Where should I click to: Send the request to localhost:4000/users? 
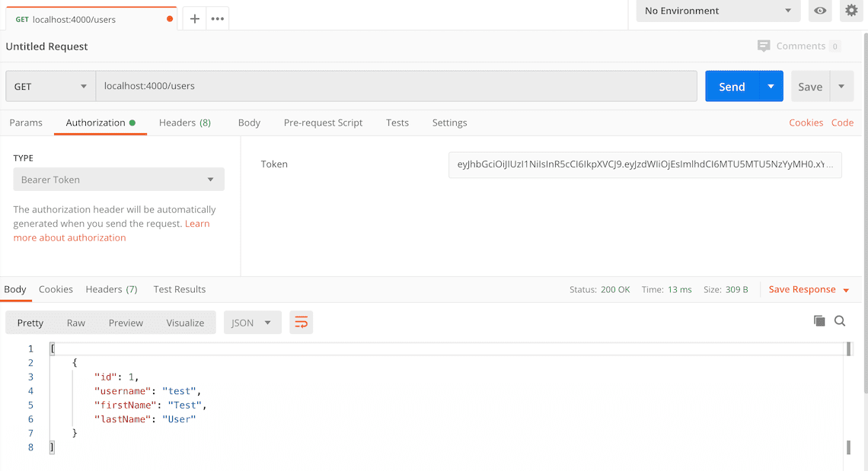(x=733, y=86)
